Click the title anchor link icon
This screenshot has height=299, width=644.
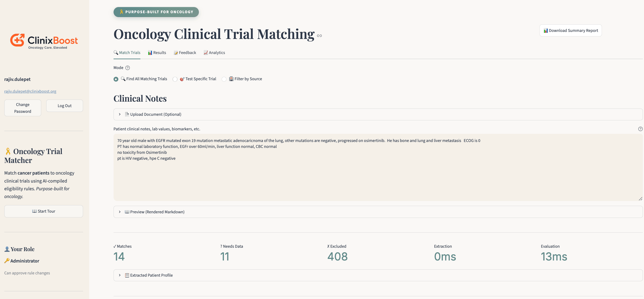coord(319,36)
